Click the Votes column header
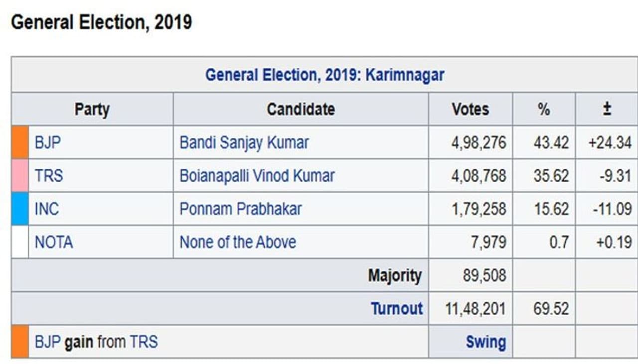The image size is (638, 364). [x=470, y=109]
